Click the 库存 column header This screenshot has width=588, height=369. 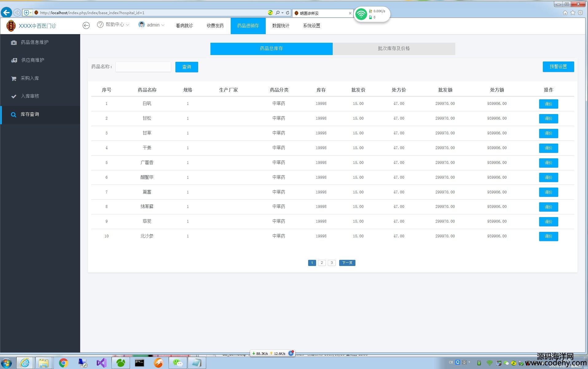321,90
